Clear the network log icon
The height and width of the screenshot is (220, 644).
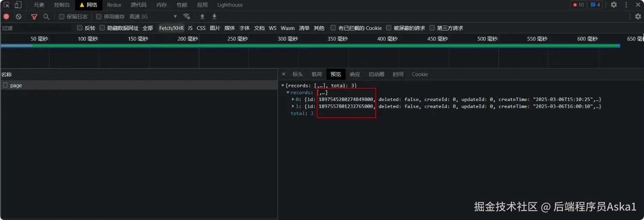[x=19, y=17]
